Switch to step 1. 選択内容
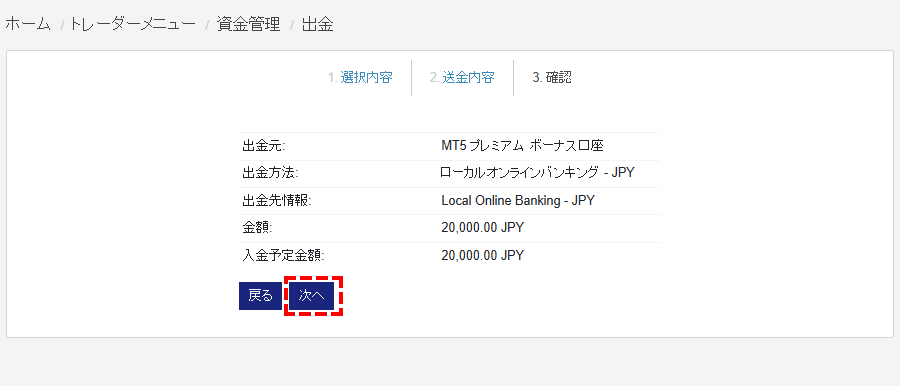This screenshot has height=386, width=900. point(360,78)
